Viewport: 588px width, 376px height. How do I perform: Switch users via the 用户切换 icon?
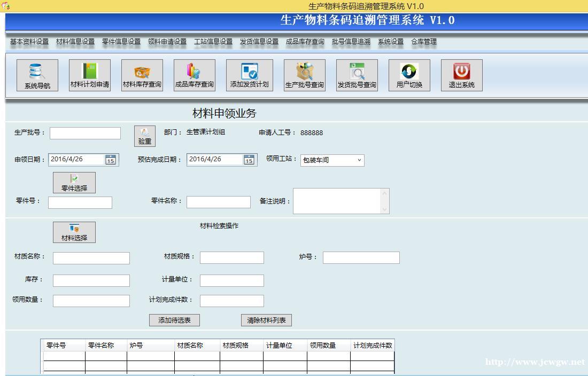tap(408, 75)
